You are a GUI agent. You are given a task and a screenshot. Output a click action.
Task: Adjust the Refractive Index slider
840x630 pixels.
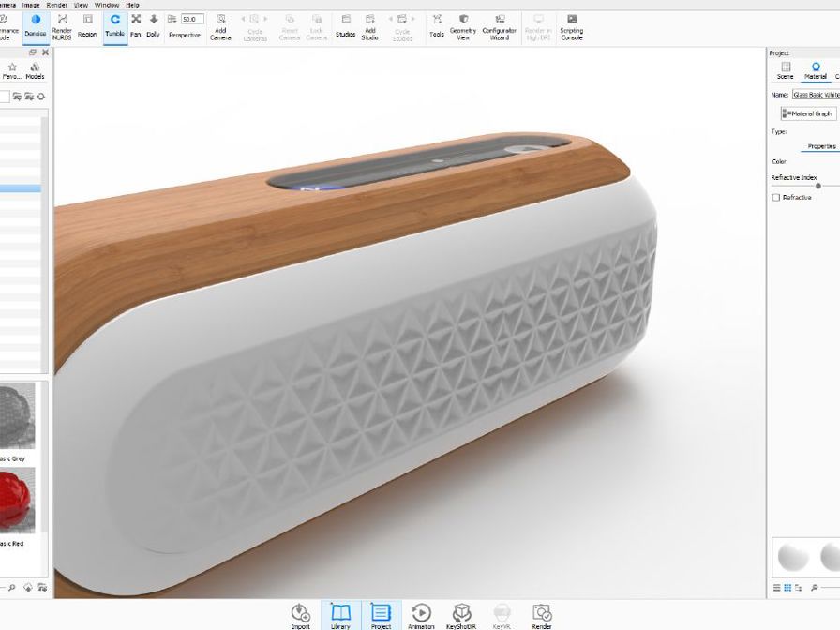click(x=818, y=186)
